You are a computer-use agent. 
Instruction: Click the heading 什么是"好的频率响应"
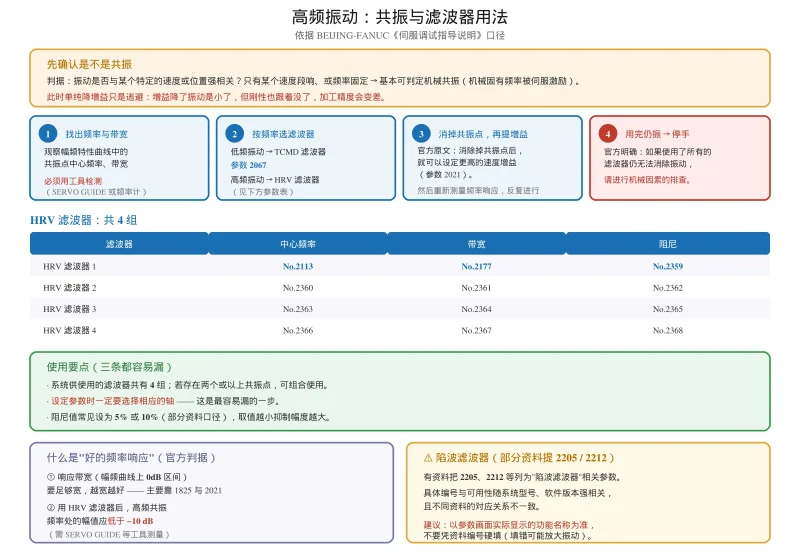(100, 457)
